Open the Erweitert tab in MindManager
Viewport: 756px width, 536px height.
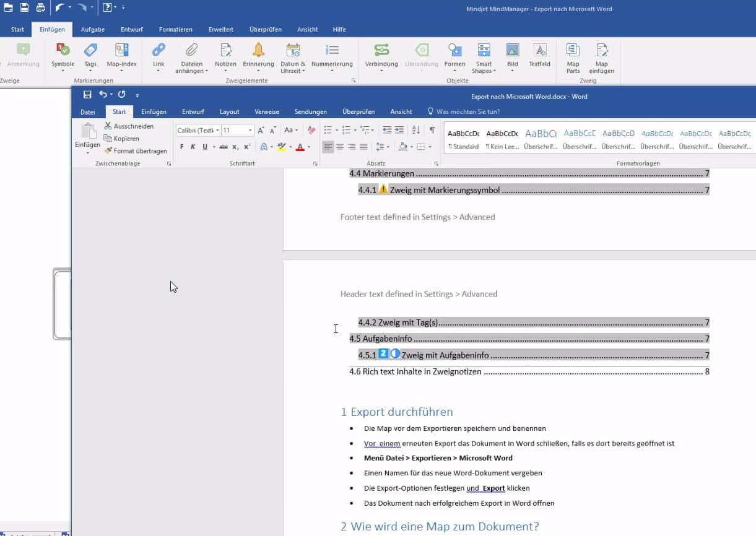pos(221,29)
